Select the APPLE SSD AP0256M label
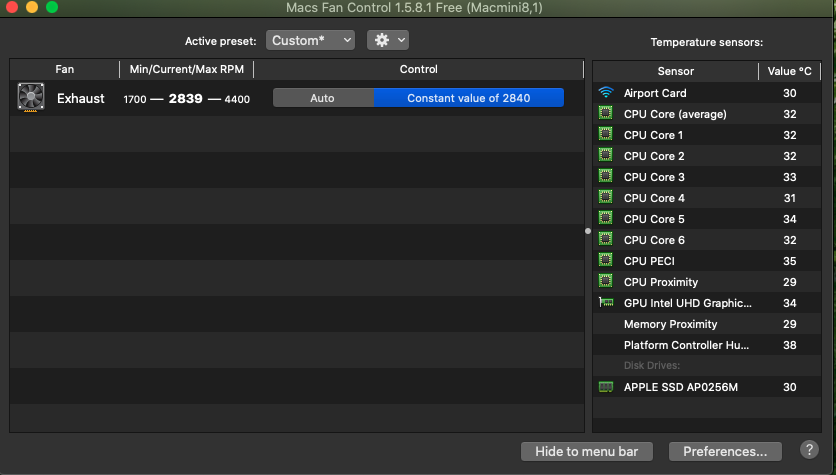Viewport: 836px width, 475px height. 681,388
